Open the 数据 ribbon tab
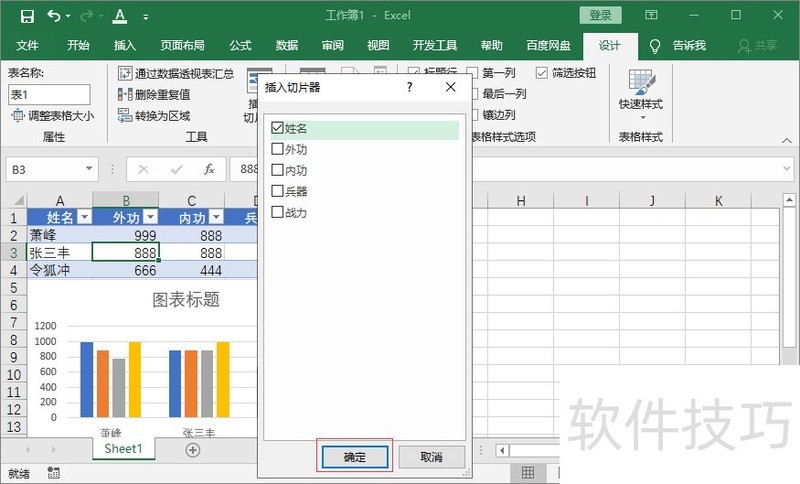Viewport: 800px width, 484px height. tap(287, 45)
